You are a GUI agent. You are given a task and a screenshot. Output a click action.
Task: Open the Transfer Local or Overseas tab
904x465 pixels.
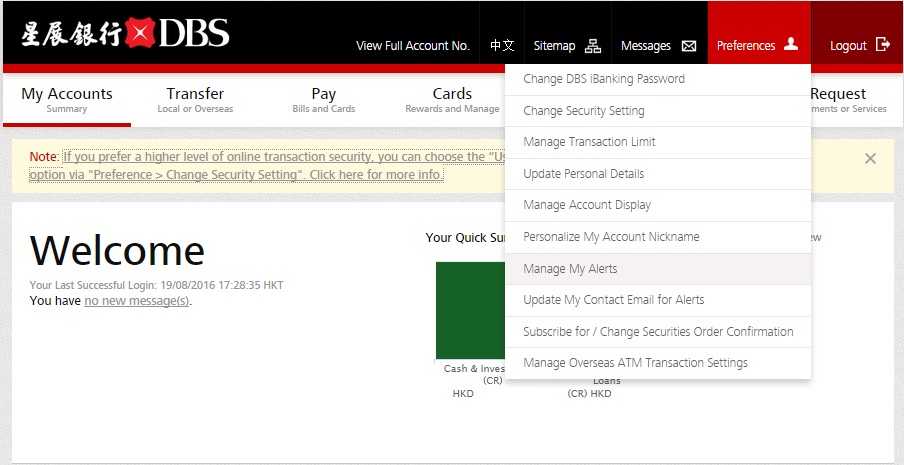195,100
